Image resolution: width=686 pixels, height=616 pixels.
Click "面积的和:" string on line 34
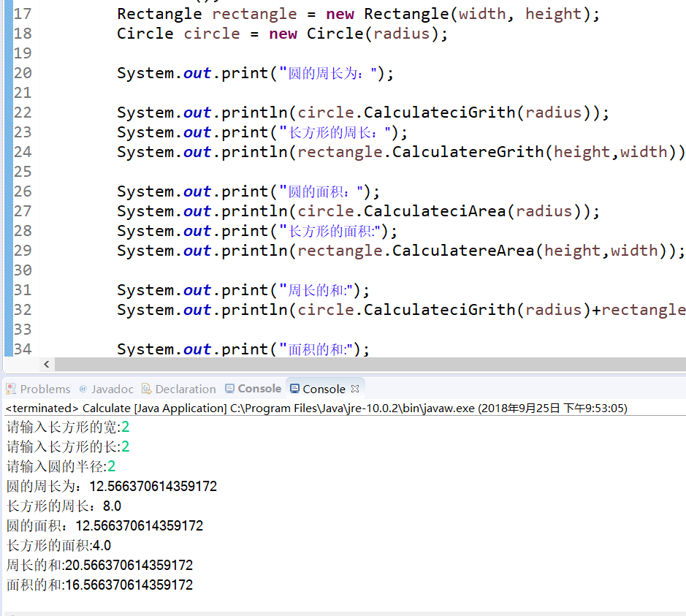pos(316,349)
